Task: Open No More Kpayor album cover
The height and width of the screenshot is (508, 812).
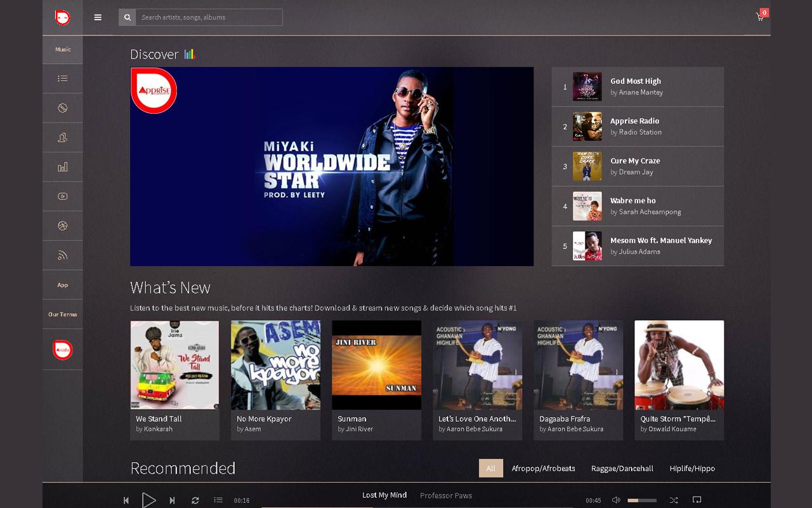Action: coord(275,365)
